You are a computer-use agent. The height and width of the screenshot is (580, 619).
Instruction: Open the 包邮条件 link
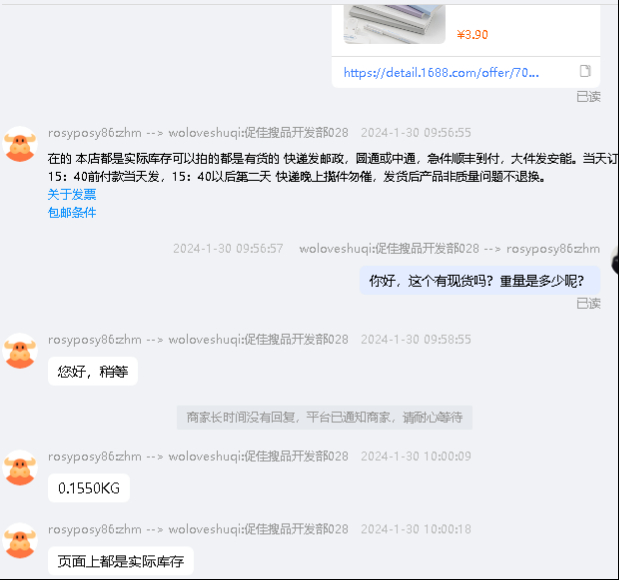72,213
